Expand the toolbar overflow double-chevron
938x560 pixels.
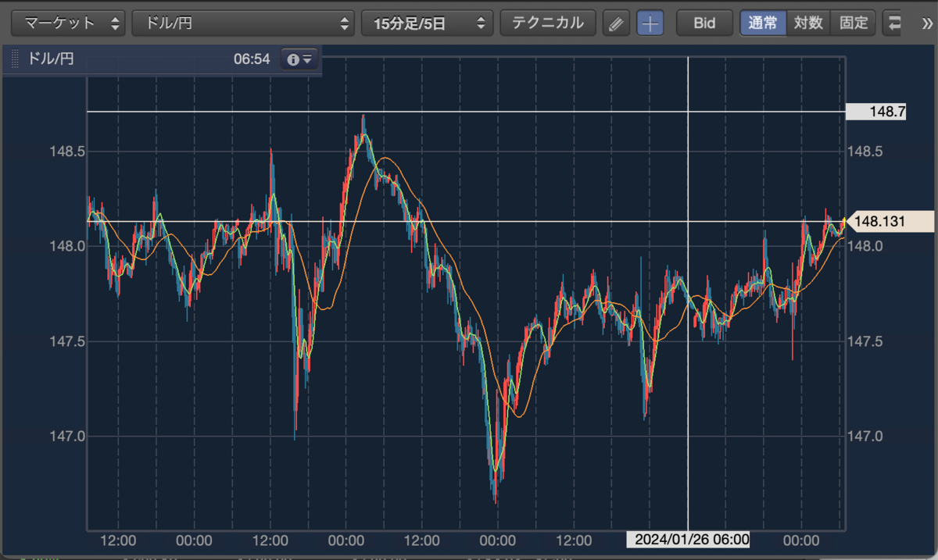click(926, 23)
